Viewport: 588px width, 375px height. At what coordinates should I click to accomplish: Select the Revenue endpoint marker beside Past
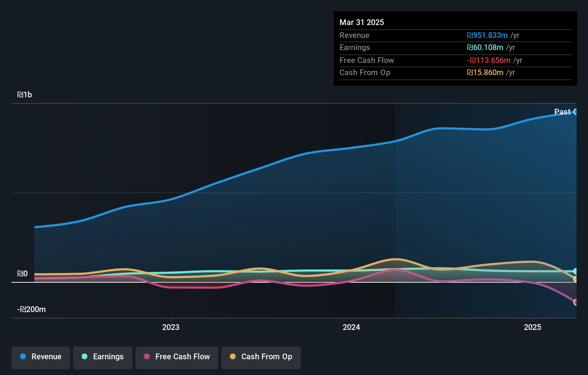click(x=575, y=112)
